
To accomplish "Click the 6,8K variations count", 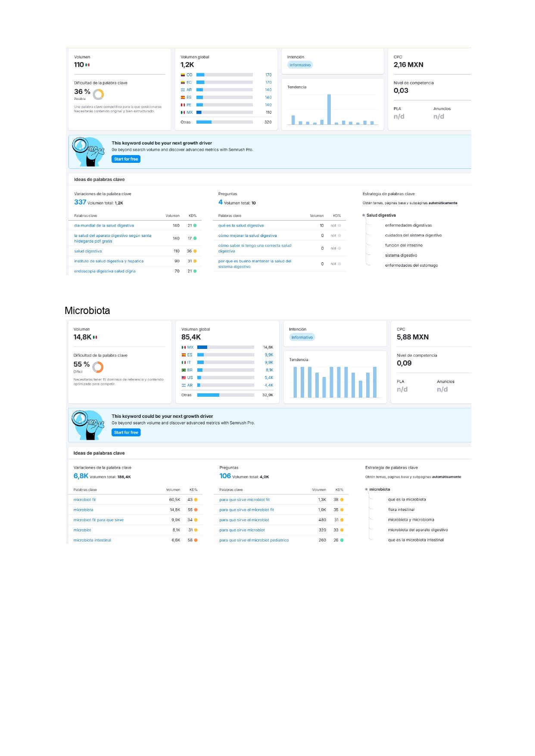I will (81, 476).
